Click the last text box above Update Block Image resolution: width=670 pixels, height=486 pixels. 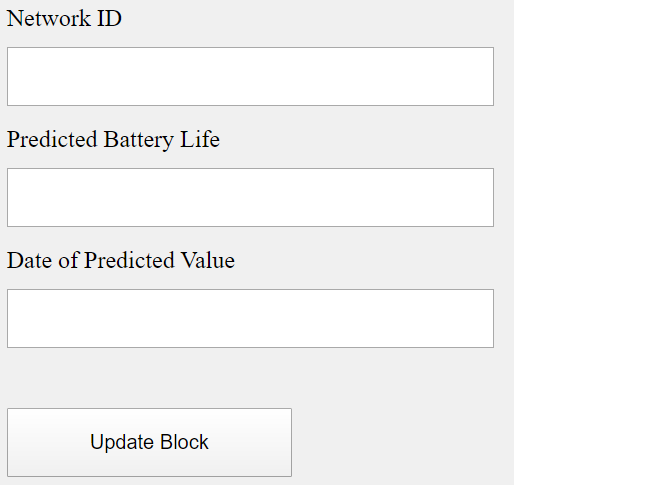point(250,318)
